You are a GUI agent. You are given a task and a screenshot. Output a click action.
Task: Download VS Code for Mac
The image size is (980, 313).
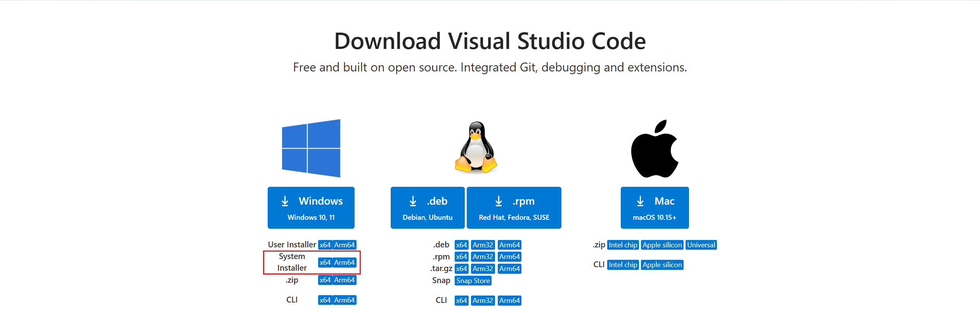point(655,208)
